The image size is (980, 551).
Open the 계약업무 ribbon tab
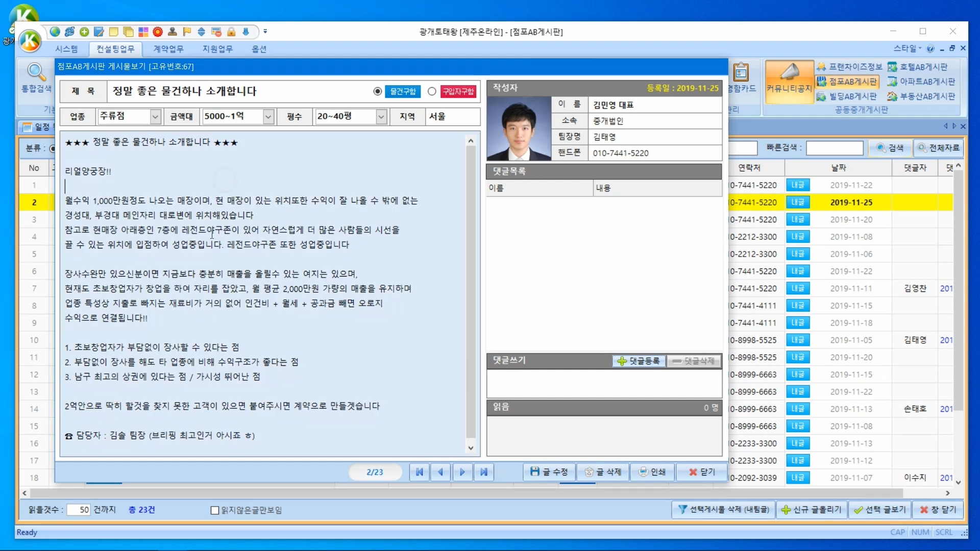pos(168,49)
